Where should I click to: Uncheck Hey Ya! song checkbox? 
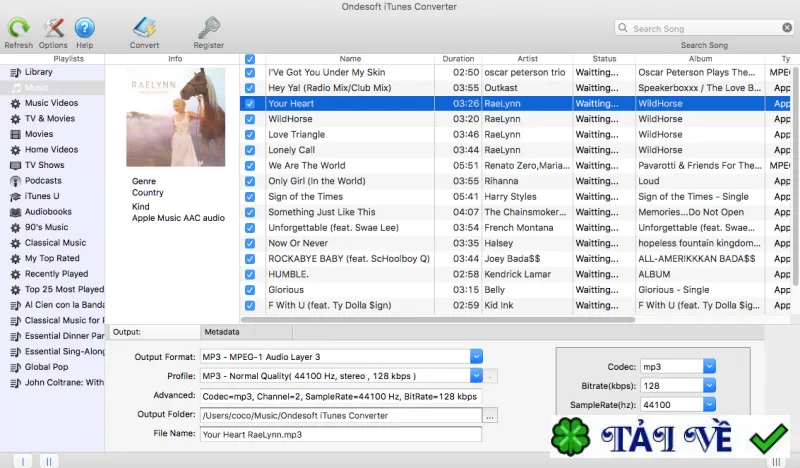[x=250, y=88]
